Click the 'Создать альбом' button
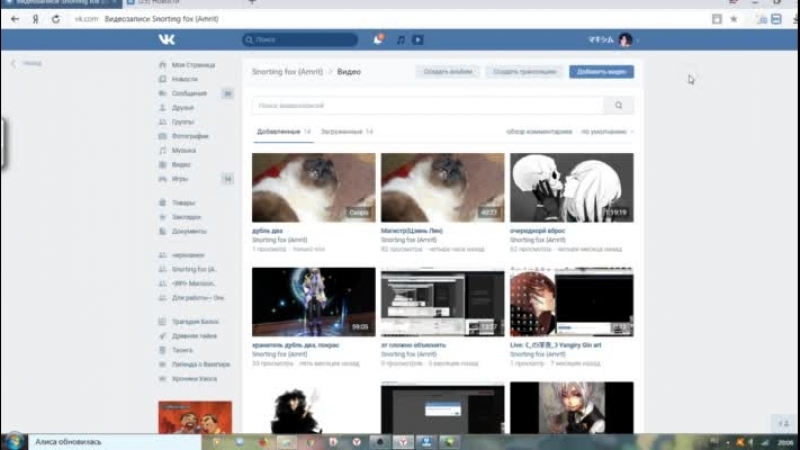Viewport: 800px width, 450px height. coord(447,72)
